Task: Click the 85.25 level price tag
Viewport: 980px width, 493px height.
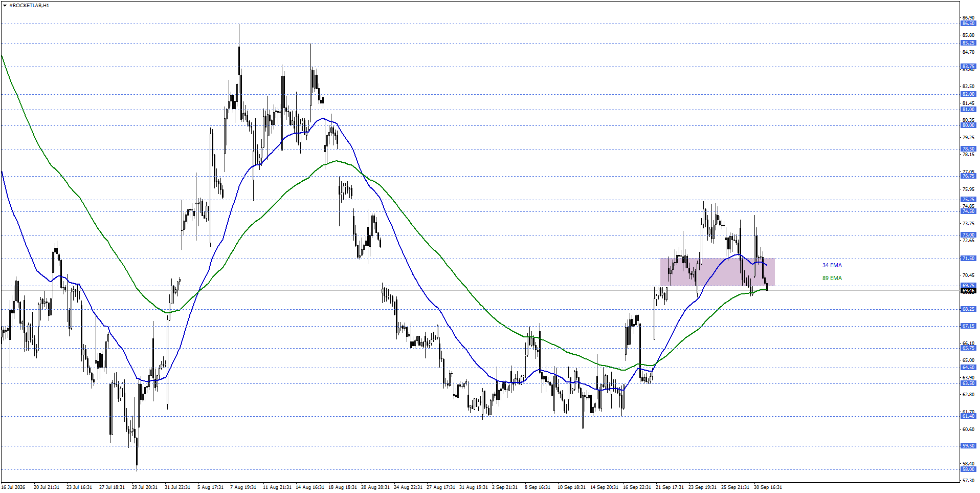Action: click(968, 43)
